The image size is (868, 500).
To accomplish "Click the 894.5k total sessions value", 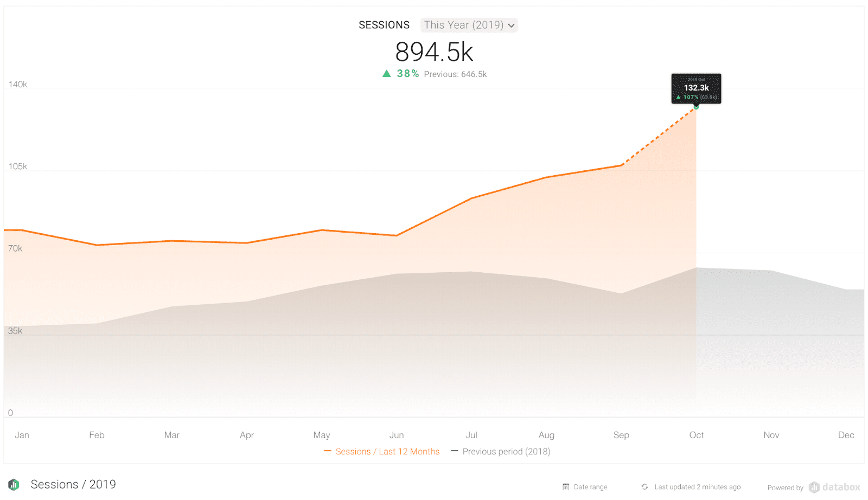I will click(x=434, y=52).
